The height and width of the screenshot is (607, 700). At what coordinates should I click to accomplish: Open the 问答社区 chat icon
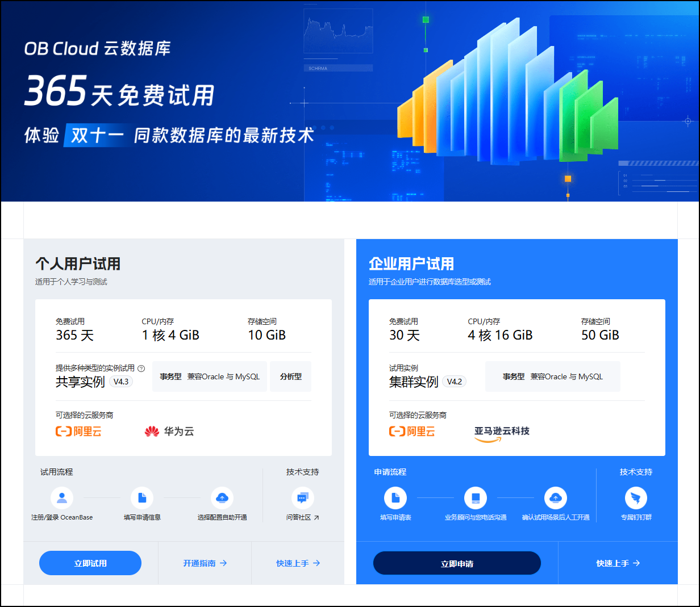[x=302, y=498]
